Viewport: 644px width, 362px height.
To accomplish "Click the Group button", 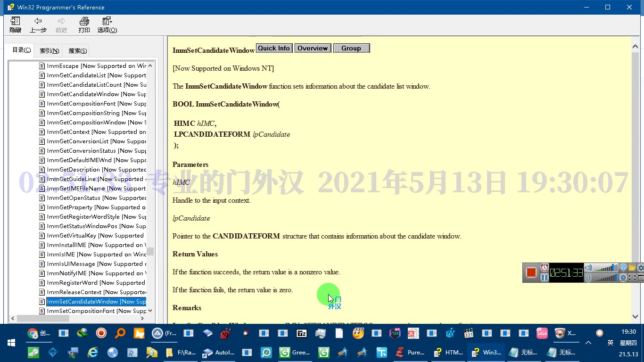I will (x=351, y=48).
